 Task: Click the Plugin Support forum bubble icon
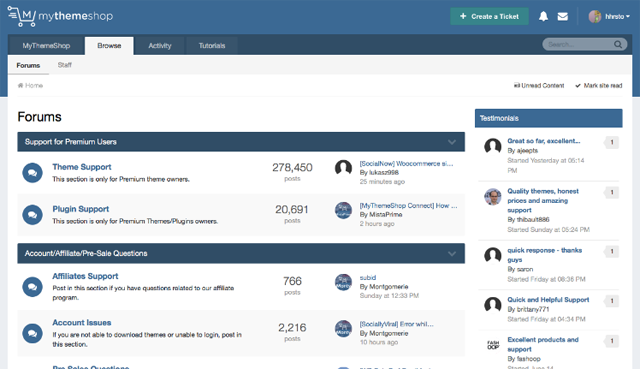point(32,215)
